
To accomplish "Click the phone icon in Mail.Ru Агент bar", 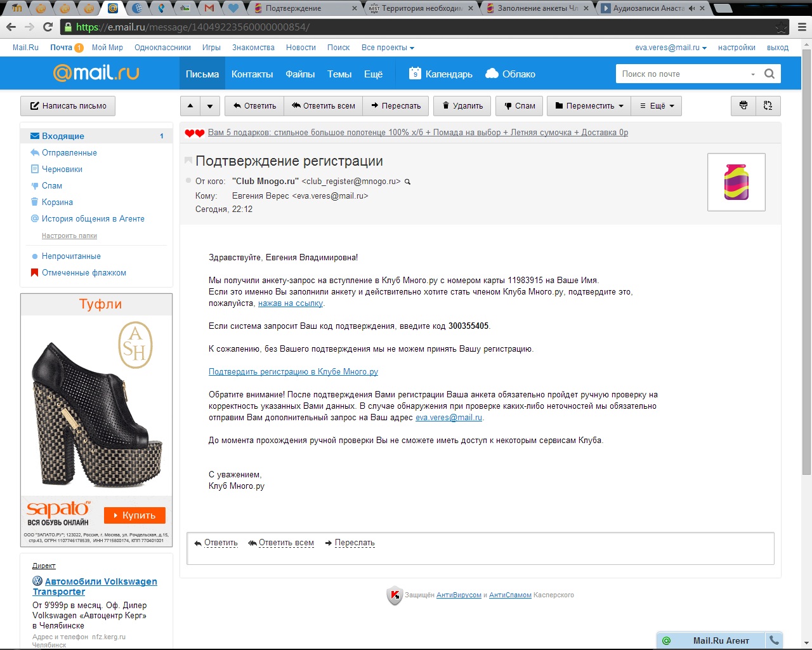I will click(x=774, y=640).
